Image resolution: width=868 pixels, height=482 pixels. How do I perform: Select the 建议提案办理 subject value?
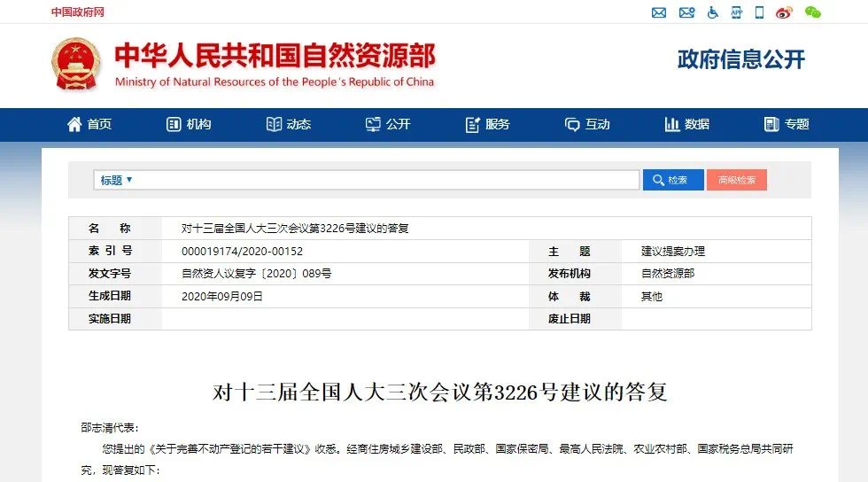click(672, 251)
